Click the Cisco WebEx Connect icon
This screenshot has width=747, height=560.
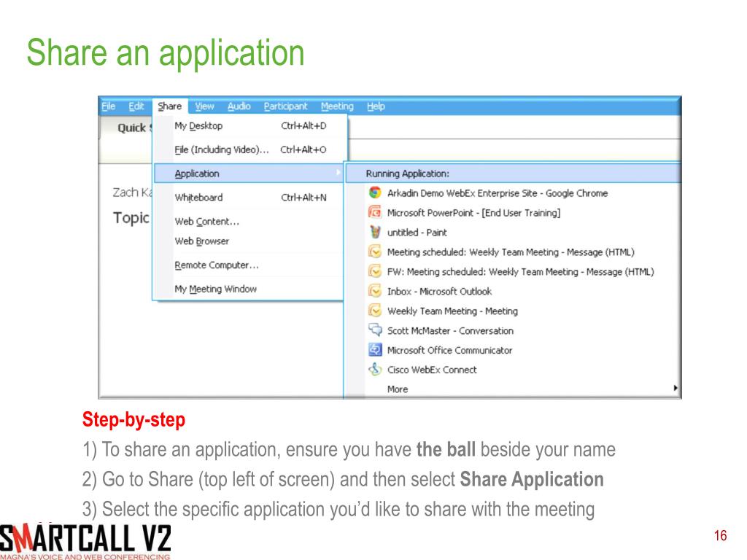click(x=375, y=369)
